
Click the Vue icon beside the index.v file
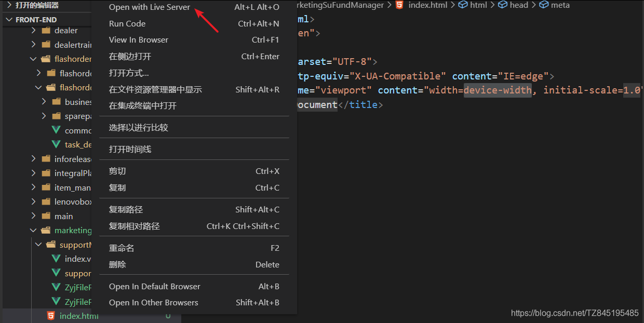click(56, 259)
